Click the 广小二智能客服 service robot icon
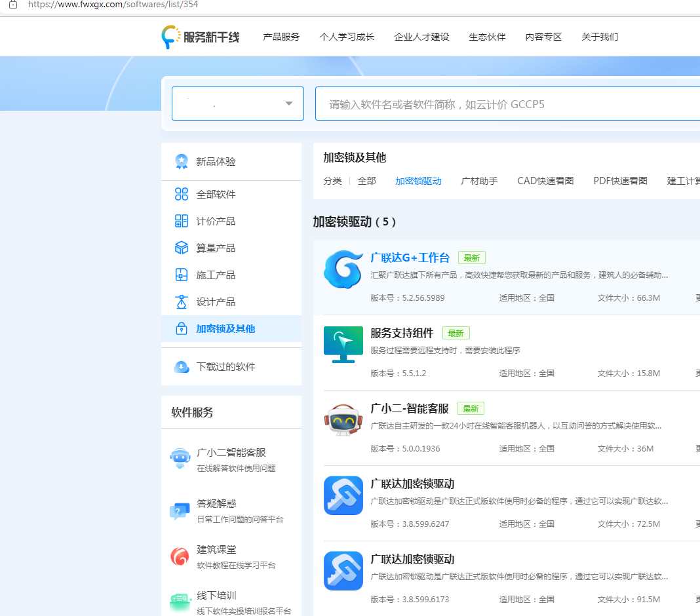This screenshot has width=700, height=616. 180,459
